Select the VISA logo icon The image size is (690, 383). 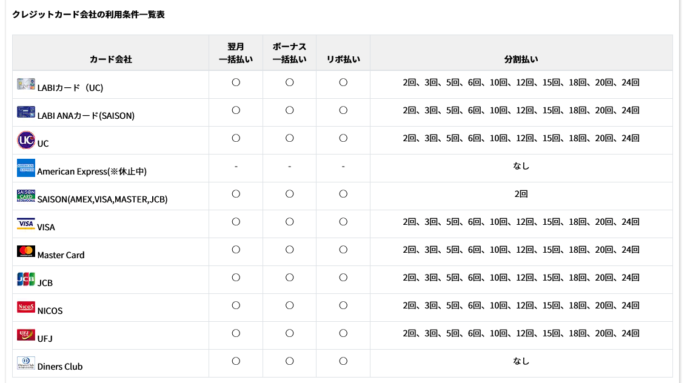(x=26, y=224)
